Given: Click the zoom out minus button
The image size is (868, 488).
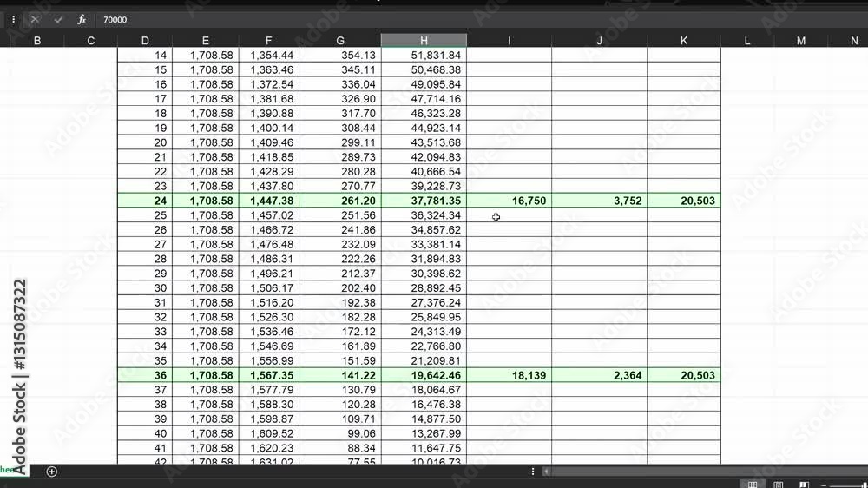Looking at the screenshot, I should 824,485.
